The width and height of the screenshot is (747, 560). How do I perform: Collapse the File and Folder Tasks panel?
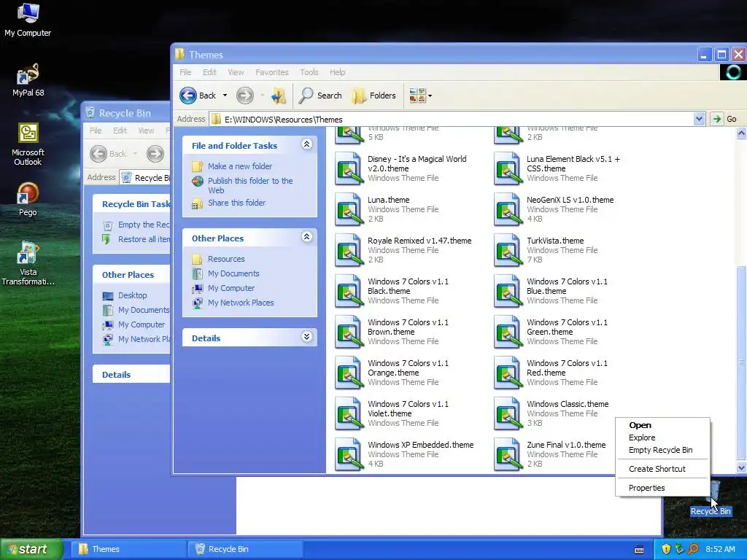pos(307,144)
